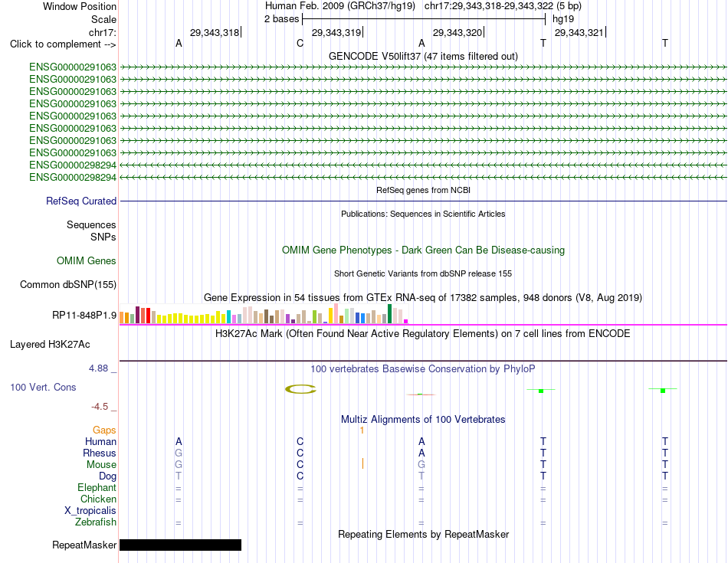Click the '-4.5' PhyloP lower scale value
The image size is (728, 563).
[x=100, y=407]
